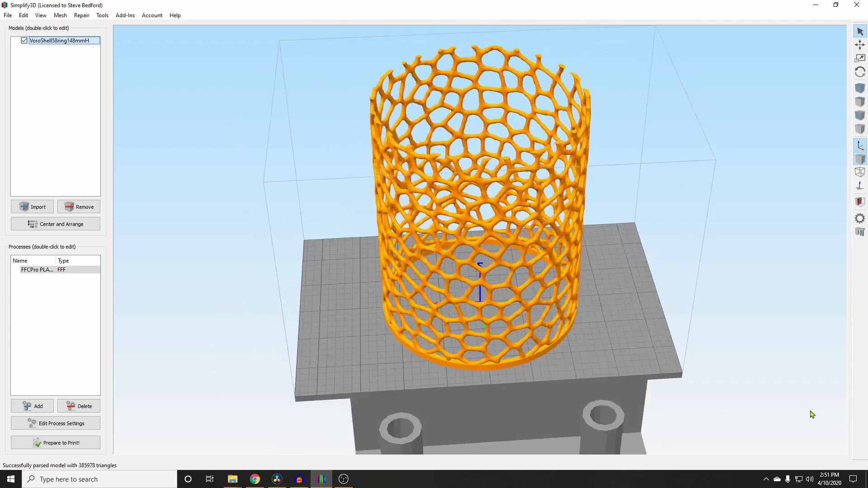Sort processes by the Name column header
Viewport: 868px width, 488px height.
33,261
